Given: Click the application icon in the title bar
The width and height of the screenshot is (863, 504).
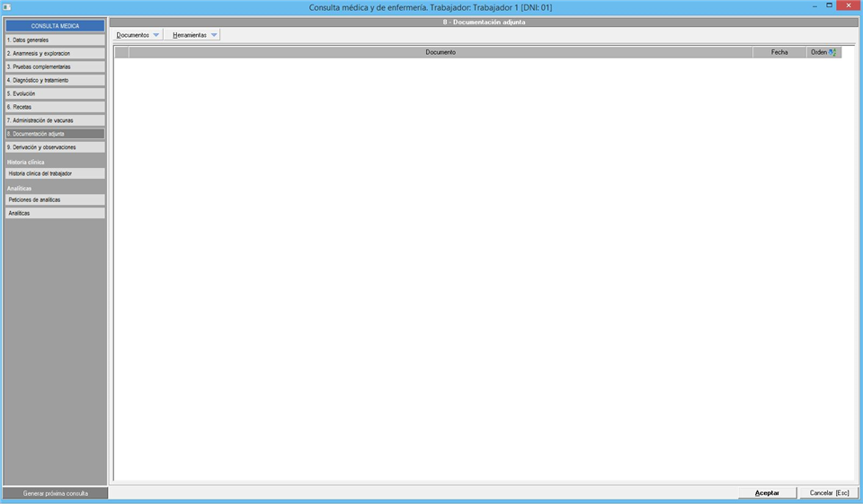Looking at the screenshot, I should click(x=7, y=7).
